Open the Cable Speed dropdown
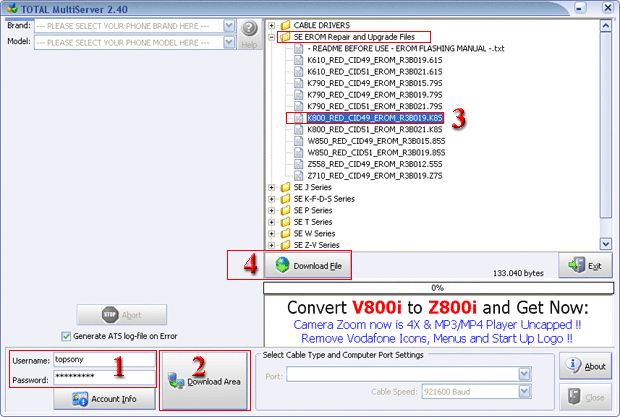This screenshot has width=620, height=417. coord(524,392)
